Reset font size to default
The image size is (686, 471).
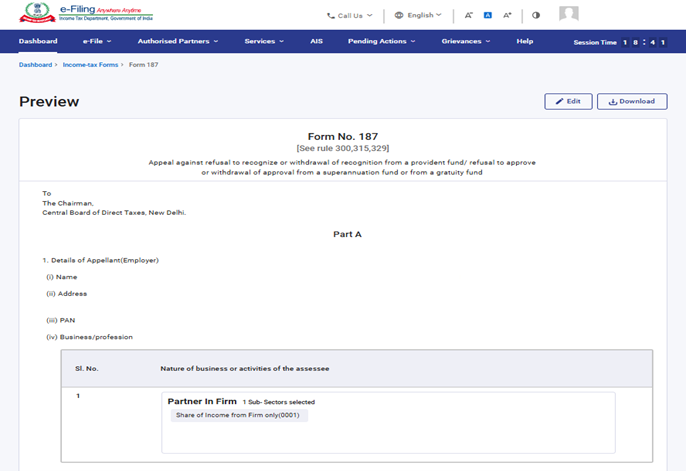point(487,16)
